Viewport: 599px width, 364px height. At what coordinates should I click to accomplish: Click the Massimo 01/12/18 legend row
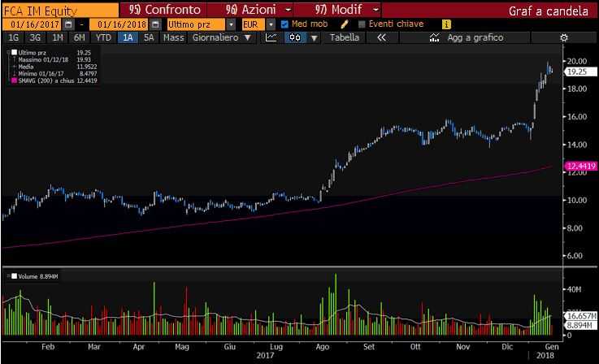(54, 59)
